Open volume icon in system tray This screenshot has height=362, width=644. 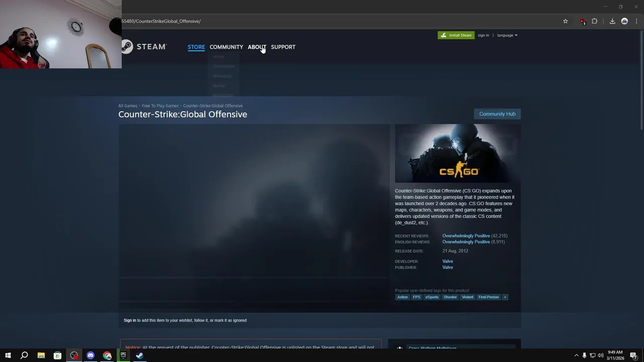600,355
